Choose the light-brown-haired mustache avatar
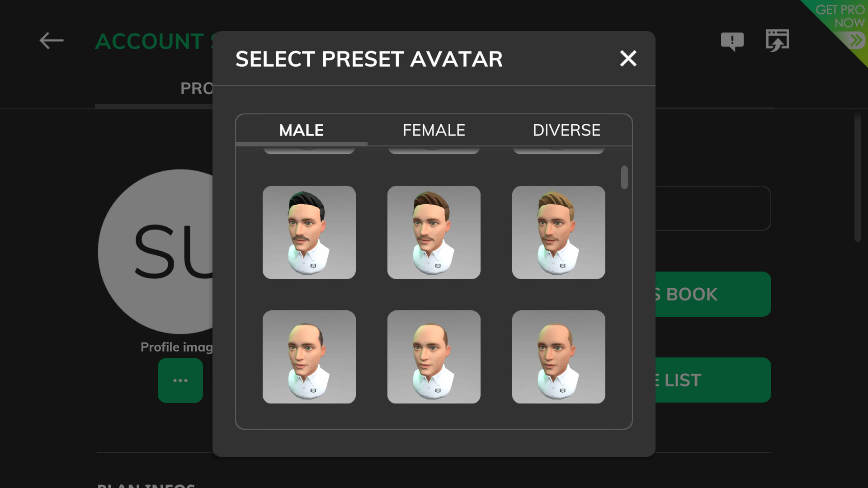868x488 pixels. tap(559, 232)
